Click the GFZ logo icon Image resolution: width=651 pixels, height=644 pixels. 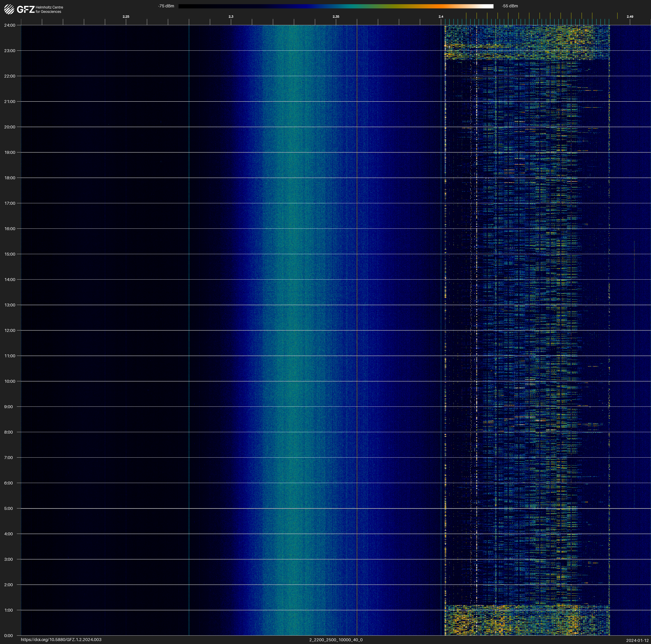9,9
